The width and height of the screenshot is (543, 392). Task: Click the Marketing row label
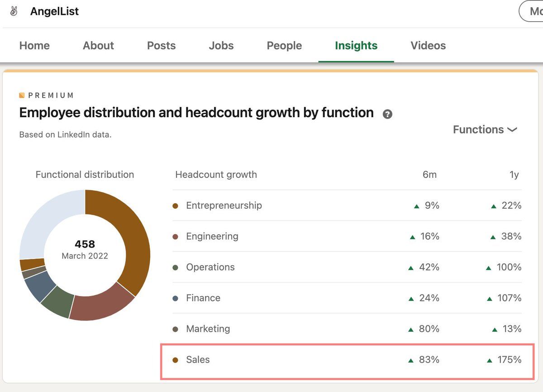click(208, 329)
